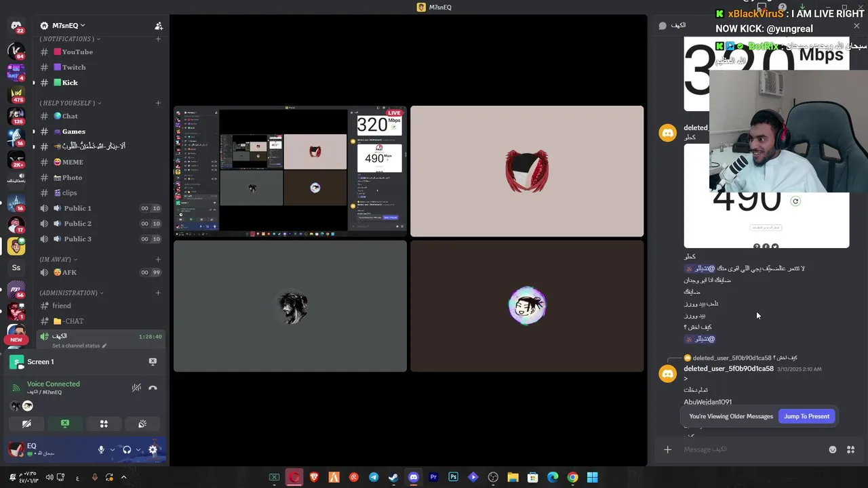Open the Photo channel

coord(99,178)
